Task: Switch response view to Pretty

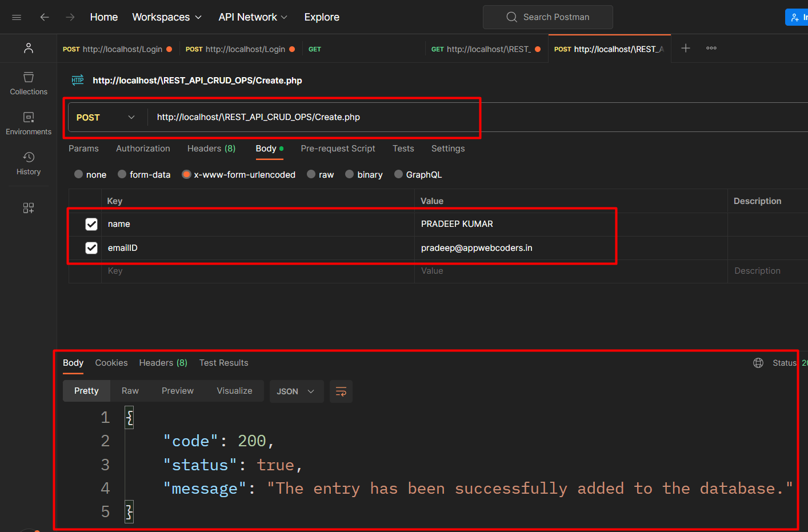Action: [x=86, y=391]
